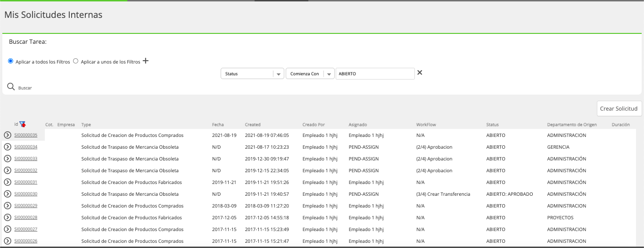Screen dimensions: 644x248
Task: Expand row SI00000032 arrow icon
Action: pos(8,170)
